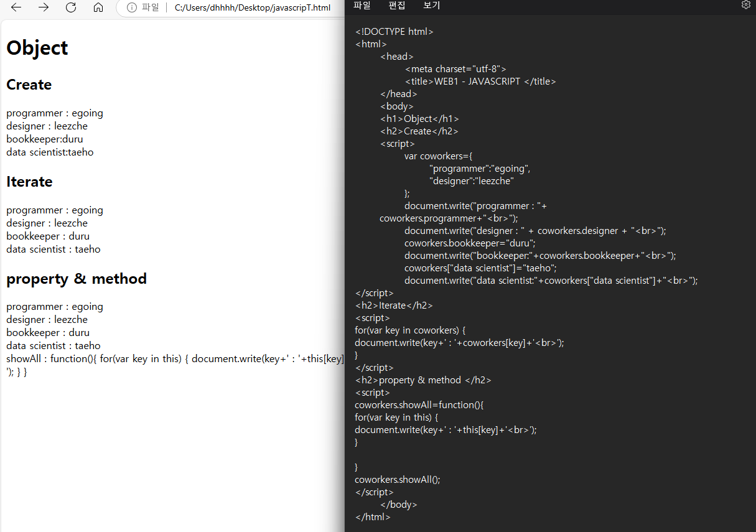Select the property & method heading
This screenshot has width=756, height=532.
pos(77,279)
